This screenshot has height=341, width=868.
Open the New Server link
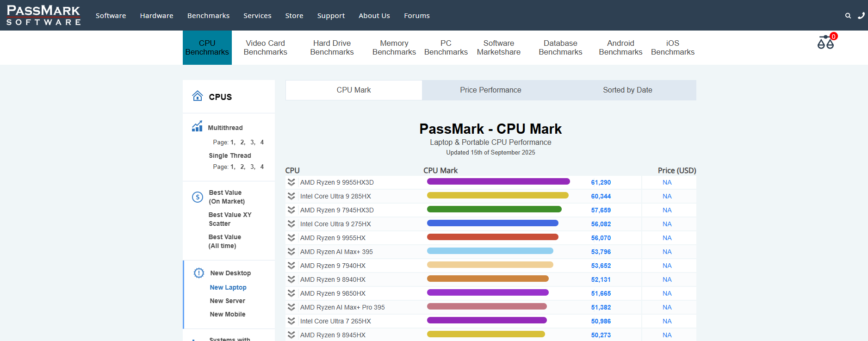227,301
